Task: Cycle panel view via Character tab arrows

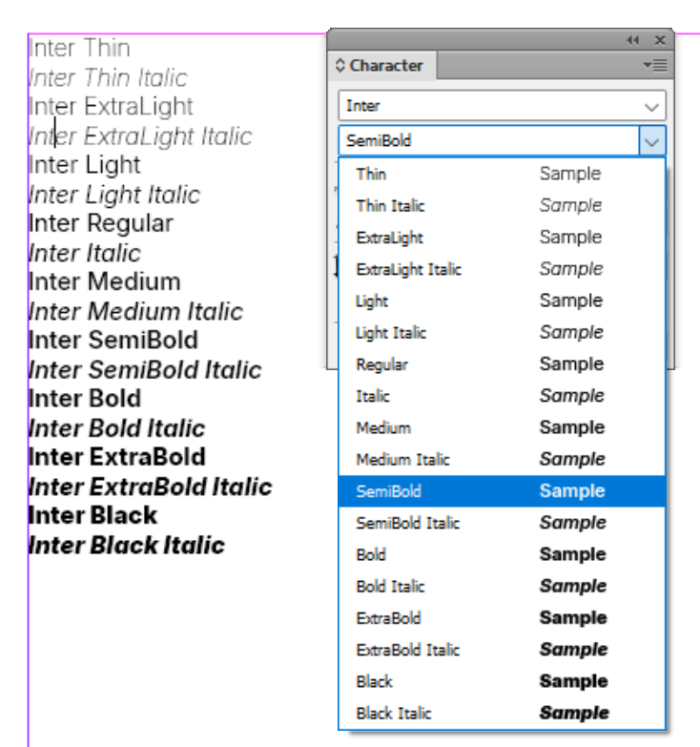Action: pos(340,65)
